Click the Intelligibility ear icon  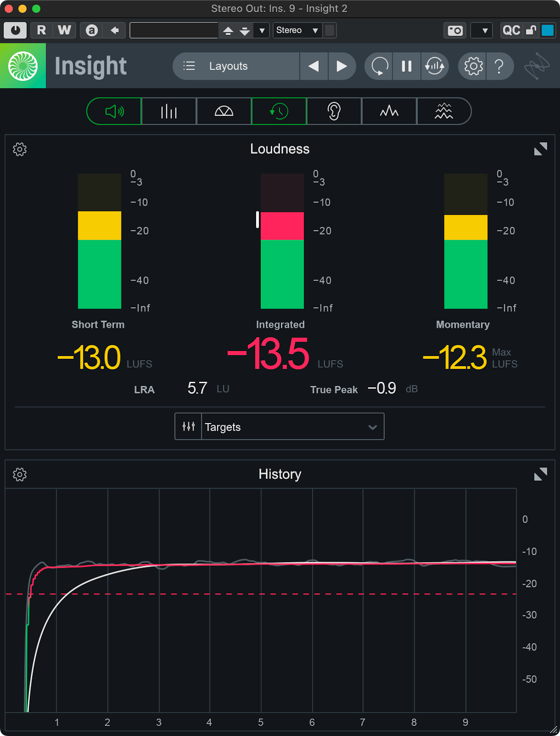334,111
